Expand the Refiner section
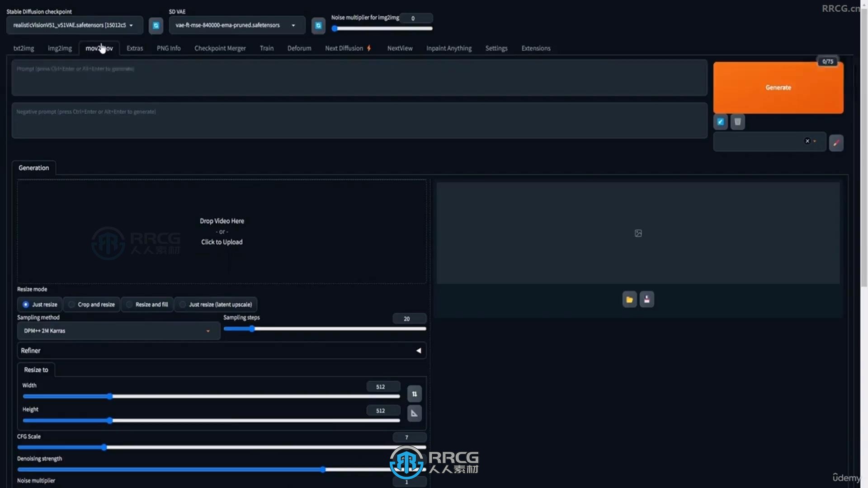 pyautogui.click(x=222, y=351)
